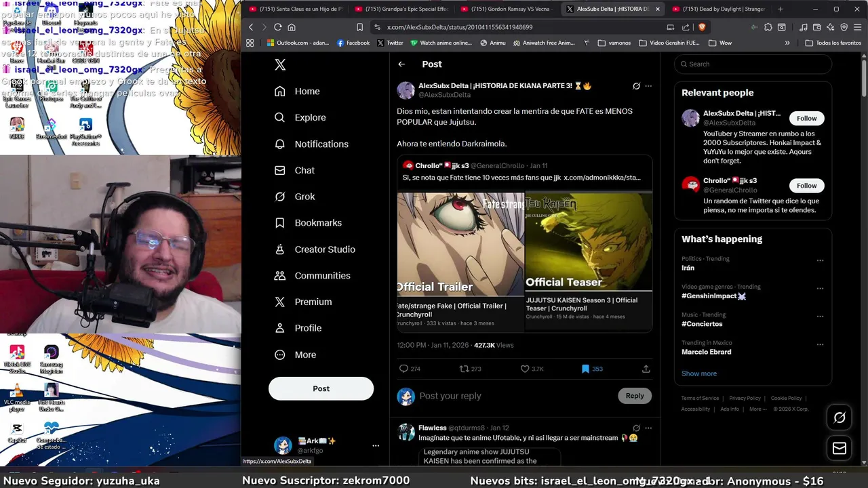Image resolution: width=868 pixels, height=488 pixels.
Task: Open the @AlexSubxDelta handle on main post
Action: point(444,96)
